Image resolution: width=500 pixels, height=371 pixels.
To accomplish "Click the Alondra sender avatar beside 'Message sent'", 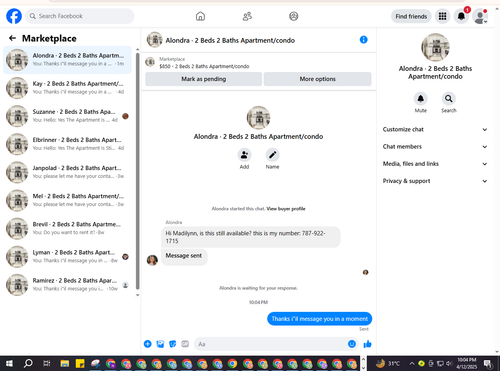I will point(152,260).
